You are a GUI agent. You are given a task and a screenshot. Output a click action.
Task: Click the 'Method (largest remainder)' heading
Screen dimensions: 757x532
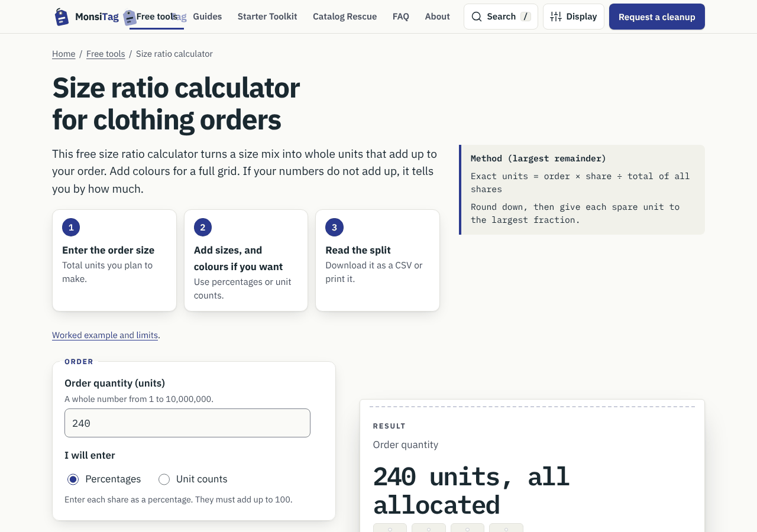click(x=538, y=158)
